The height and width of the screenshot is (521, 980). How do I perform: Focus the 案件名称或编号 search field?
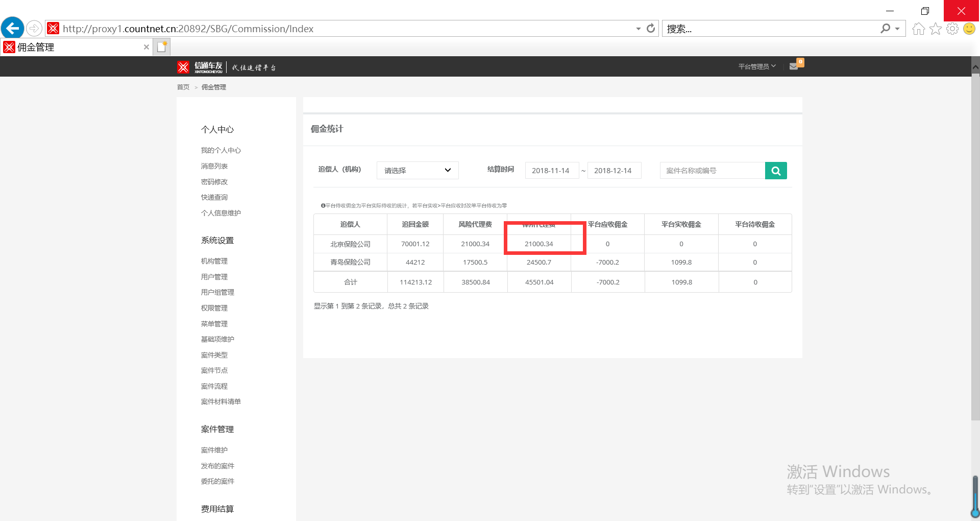tap(712, 171)
